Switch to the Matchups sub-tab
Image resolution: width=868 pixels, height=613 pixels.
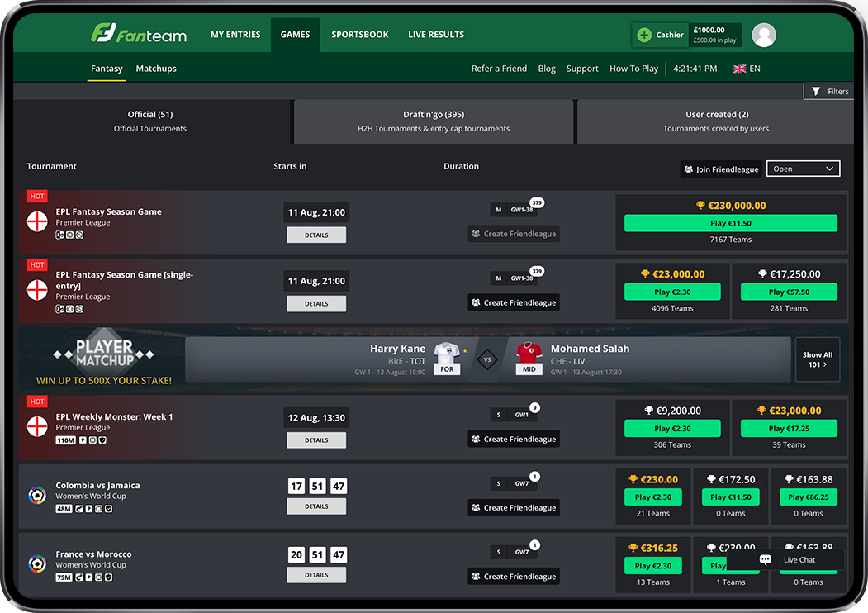click(x=156, y=69)
